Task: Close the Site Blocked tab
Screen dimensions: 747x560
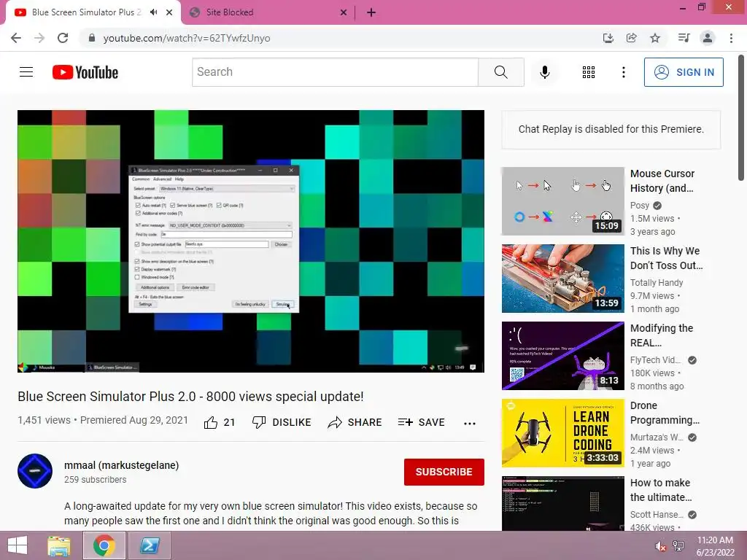Action: pos(344,12)
